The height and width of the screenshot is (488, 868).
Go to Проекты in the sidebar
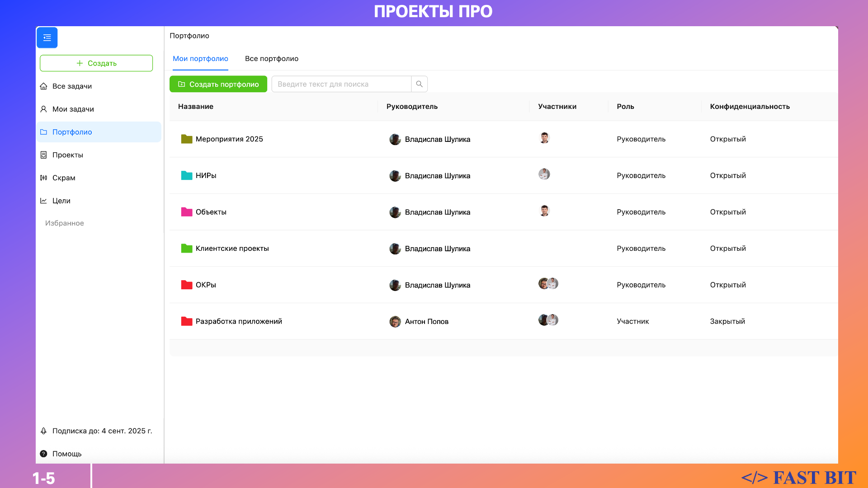68,155
